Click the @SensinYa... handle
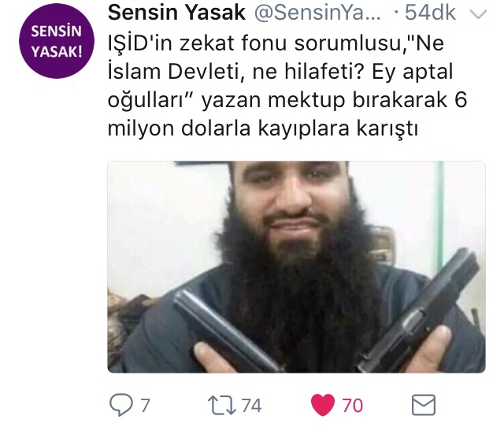 tap(317, 13)
